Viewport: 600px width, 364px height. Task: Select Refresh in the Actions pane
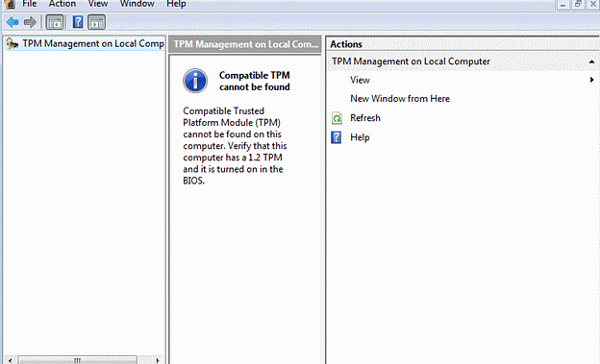coord(365,118)
